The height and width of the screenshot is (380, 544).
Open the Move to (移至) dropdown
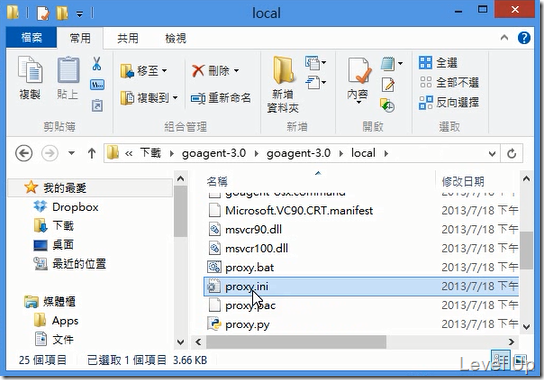pyautogui.click(x=143, y=71)
